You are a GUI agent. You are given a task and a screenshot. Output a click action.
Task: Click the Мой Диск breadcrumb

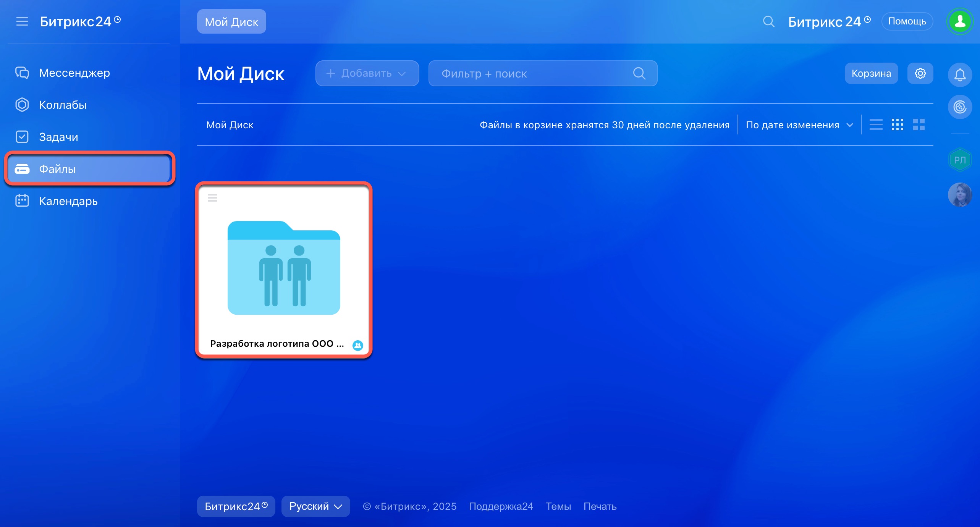[230, 125]
